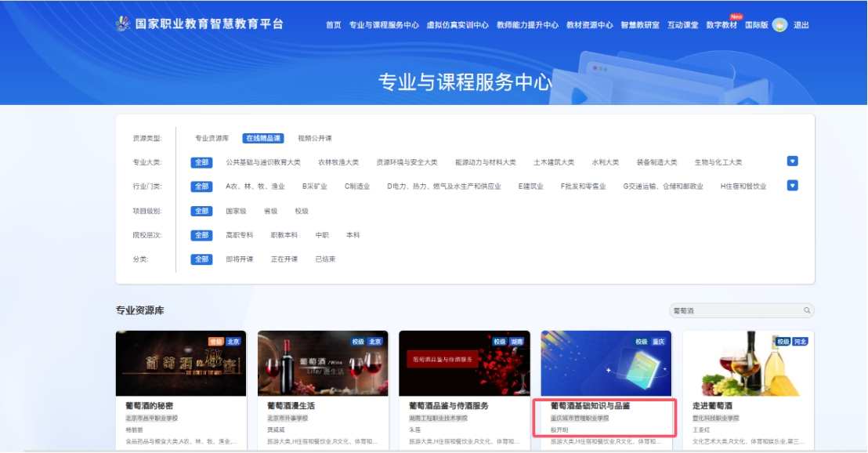Go to 教材资源中心 menu item
The image size is (868, 453).
click(590, 25)
